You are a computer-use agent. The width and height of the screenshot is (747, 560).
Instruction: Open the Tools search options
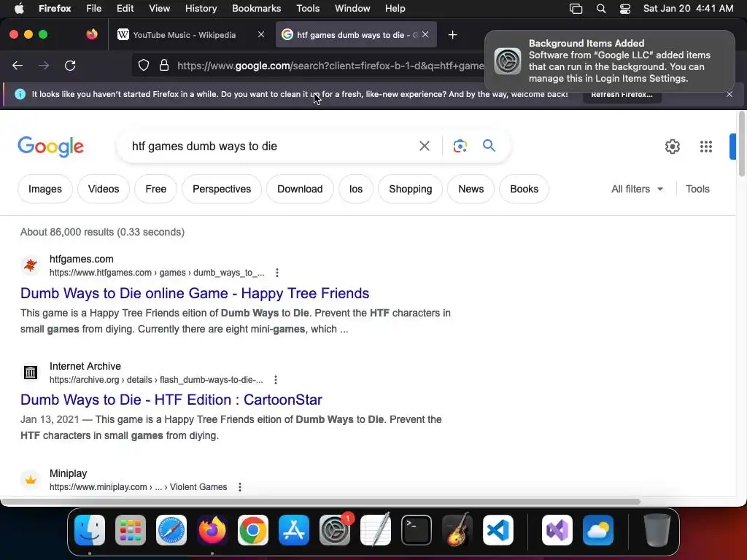pyautogui.click(x=697, y=189)
